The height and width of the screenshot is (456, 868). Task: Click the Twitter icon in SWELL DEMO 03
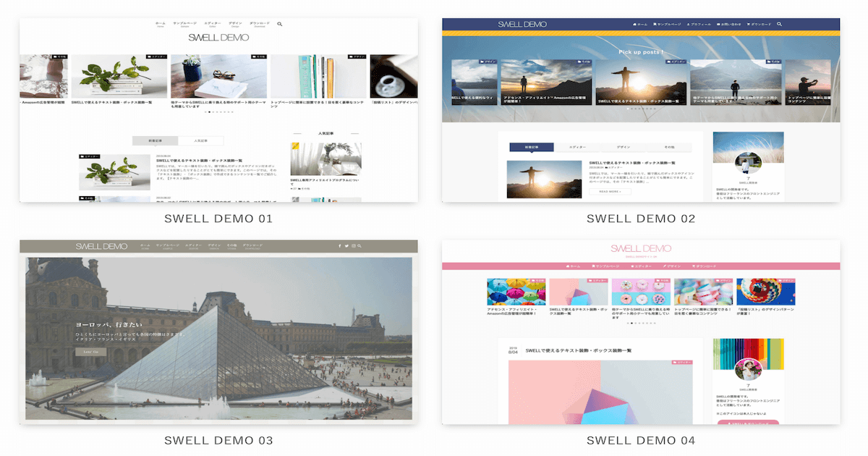[346, 246]
